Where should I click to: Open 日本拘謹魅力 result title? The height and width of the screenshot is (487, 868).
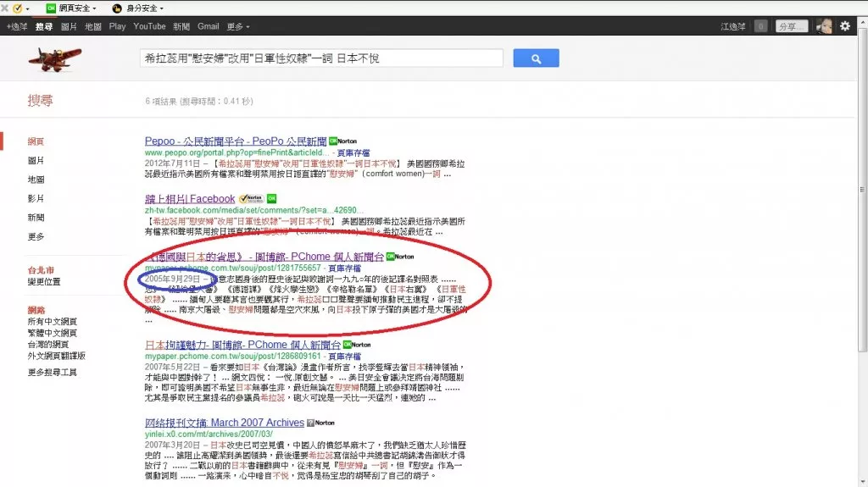[243, 345]
